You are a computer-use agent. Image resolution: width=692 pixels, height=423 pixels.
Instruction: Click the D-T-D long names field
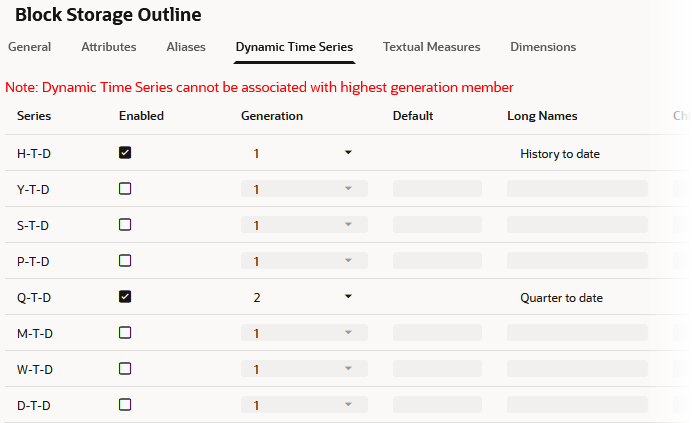(x=577, y=404)
